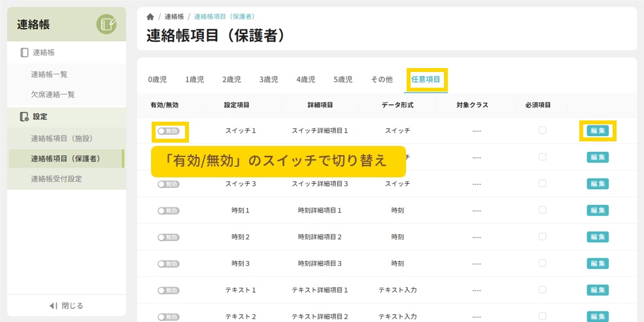Open 連絡帳一覧 in sidebar
The height and width of the screenshot is (322, 644).
(x=49, y=75)
